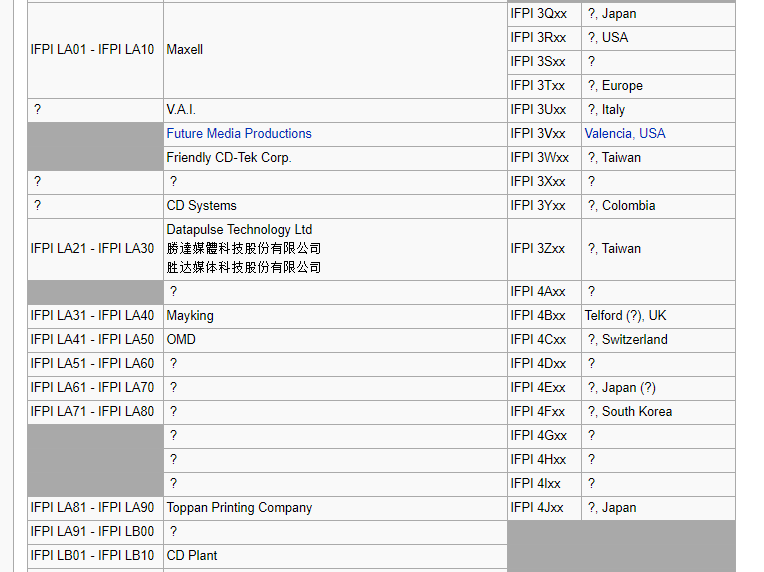The height and width of the screenshot is (572, 764).
Task: Select the Datapulse Technology Ltd text
Action: [239, 230]
